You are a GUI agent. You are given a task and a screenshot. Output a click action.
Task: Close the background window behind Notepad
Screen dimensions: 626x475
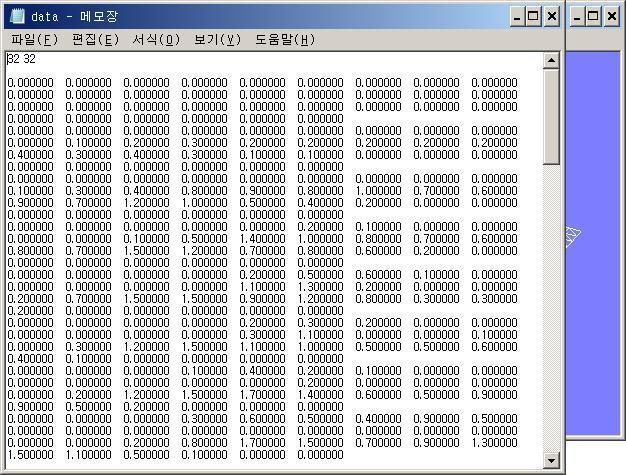pyautogui.click(x=612, y=16)
